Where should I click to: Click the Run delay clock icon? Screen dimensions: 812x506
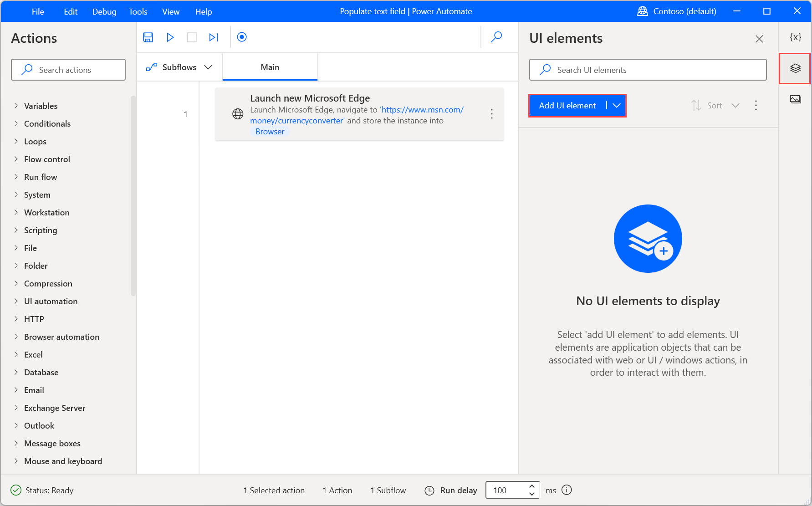[x=429, y=491]
